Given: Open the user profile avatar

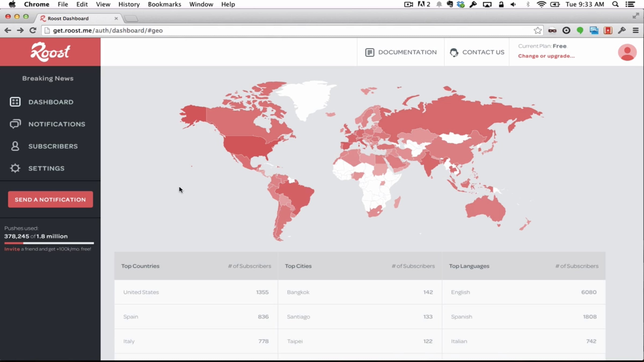Looking at the screenshot, I should [x=627, y=52].
